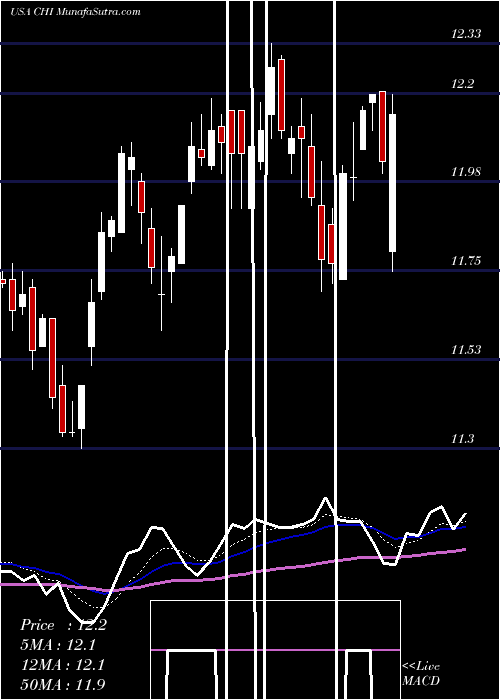Select the 11.3 price axis label
The image size is (500, 700).
coord(462,439)
